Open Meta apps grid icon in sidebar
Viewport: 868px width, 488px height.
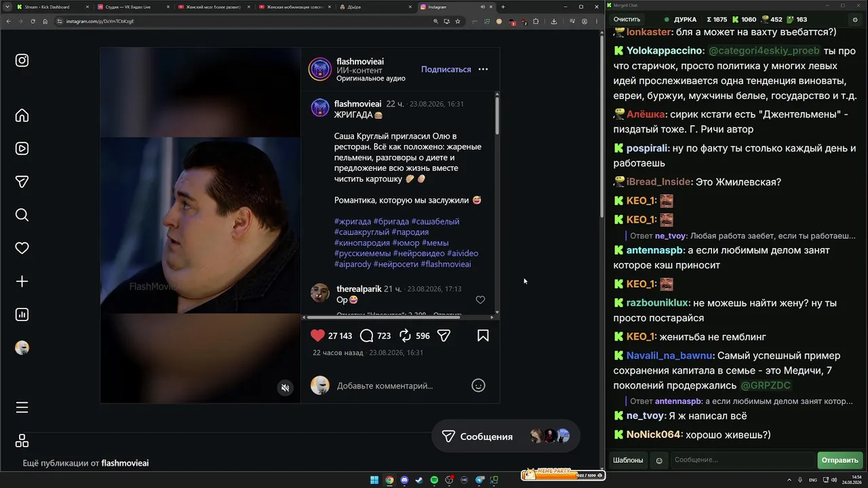click(x=22, y=441)
